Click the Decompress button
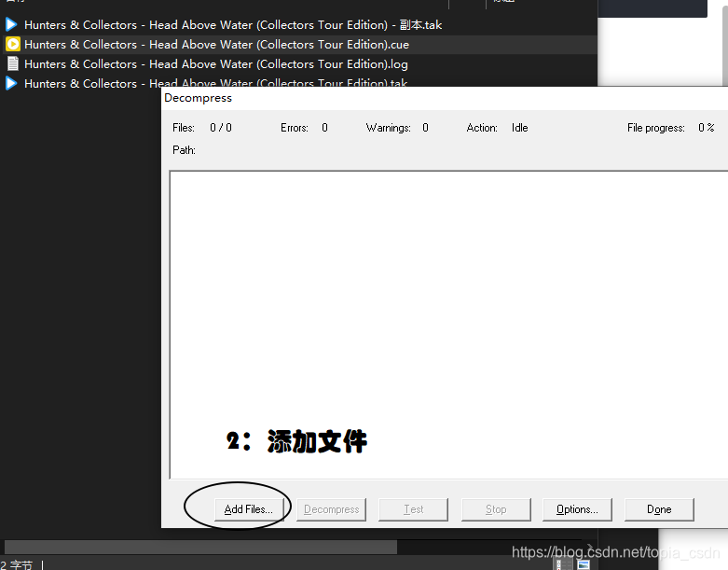This screenshot has width=728, height=570. tap(331, 509)
